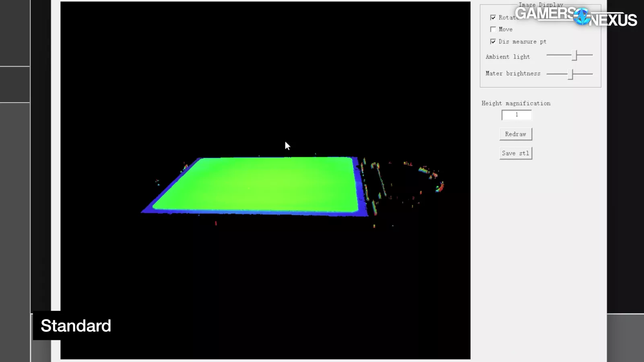
Task: Enable the Move checkbox
Action: click(x=493, y=29)
